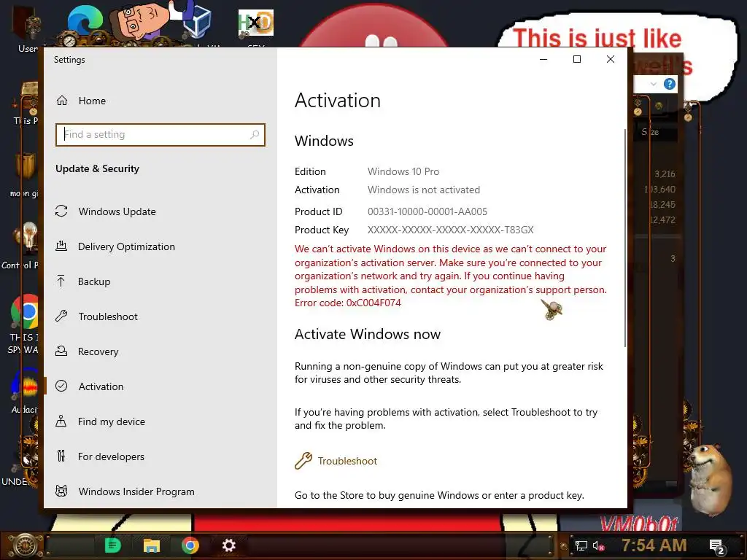
Task: Click the Product ID value 00331-10000-00001-AA005
Action: (x=427, y=211)
